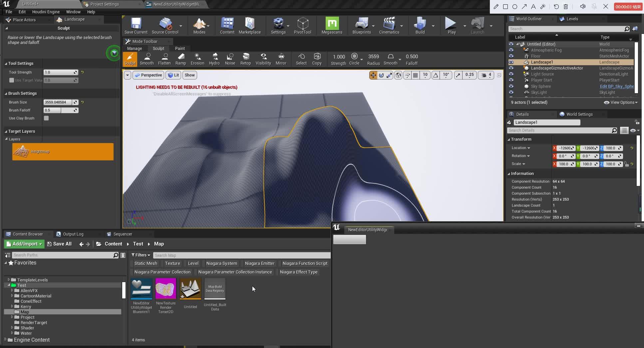Click the Edit BP_Sky_Sphere link
644x348 pixels.
617,86
